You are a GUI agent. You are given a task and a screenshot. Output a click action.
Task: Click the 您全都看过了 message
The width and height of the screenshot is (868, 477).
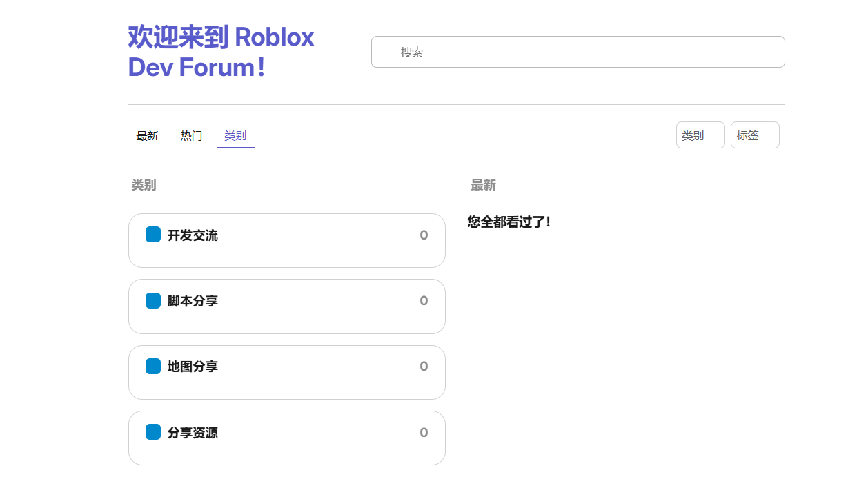tap(508, 222)
